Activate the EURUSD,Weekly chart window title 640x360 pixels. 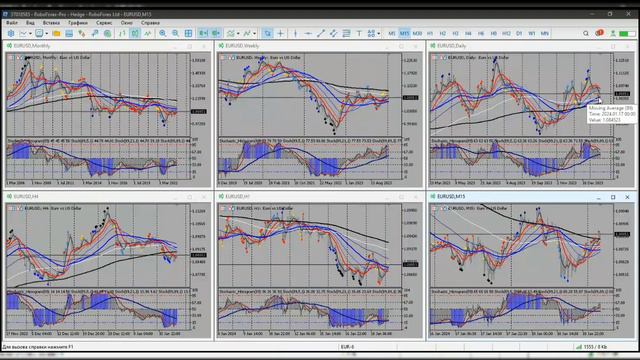pos(242,46)
